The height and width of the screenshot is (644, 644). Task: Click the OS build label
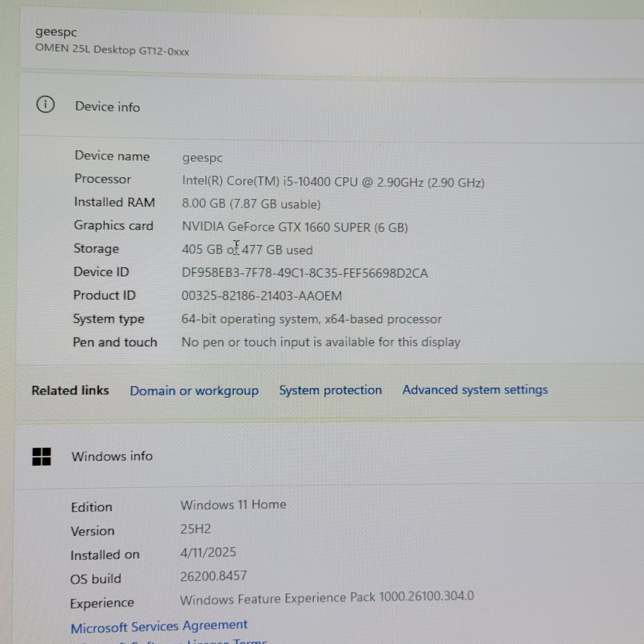point(96,579)
